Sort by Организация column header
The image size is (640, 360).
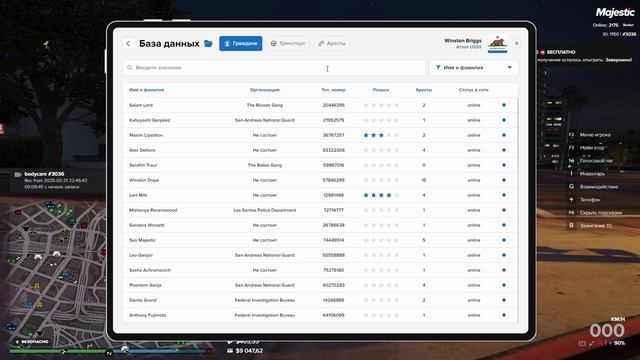(264, 90)
